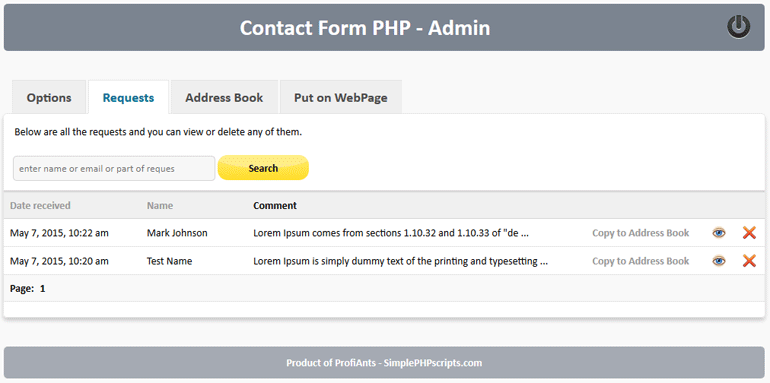Screen dimensions: 770x383
Task: Delete Mark Johnson's request with red X
Action: (x=749, y=233)
